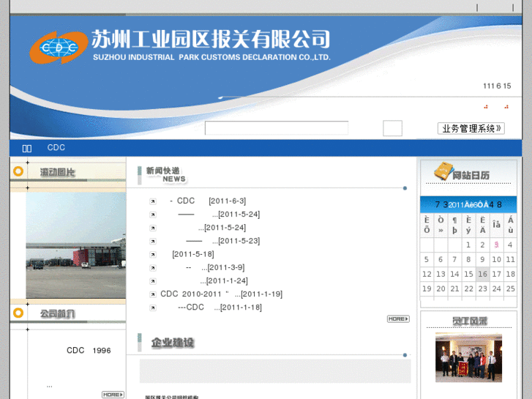Image resolution: width=532 pixels, height=399 pixels.
Task: Select day 16 in the calendar
Action: tap(482, 274)
